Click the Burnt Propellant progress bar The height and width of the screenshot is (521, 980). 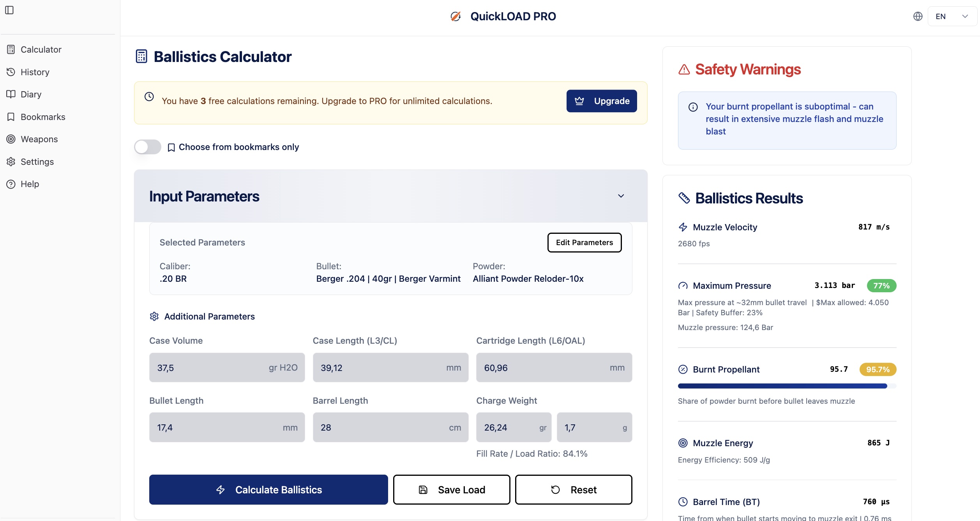(786, 386)
